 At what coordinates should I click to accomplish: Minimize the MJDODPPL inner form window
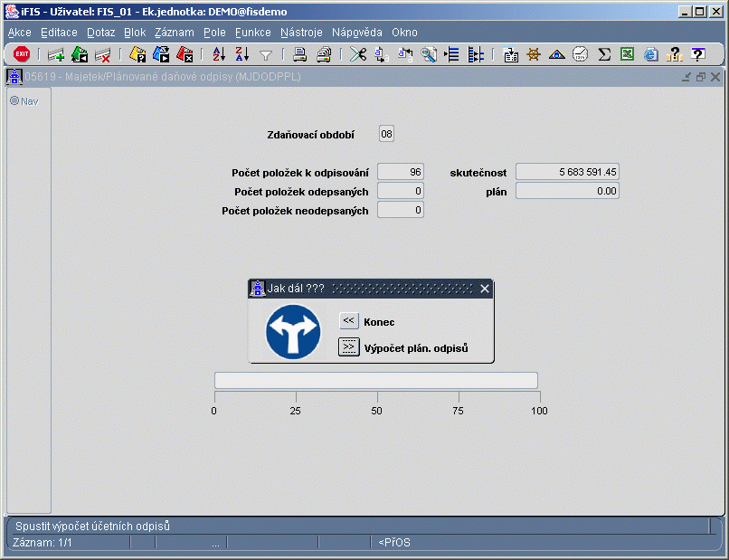pyautogui.click(x=686, y=77)
